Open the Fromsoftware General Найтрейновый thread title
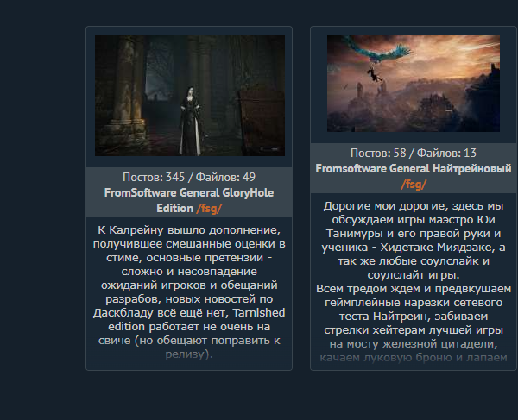The height and width of the screenshot is (420, 518). click(x=414, y=168)
